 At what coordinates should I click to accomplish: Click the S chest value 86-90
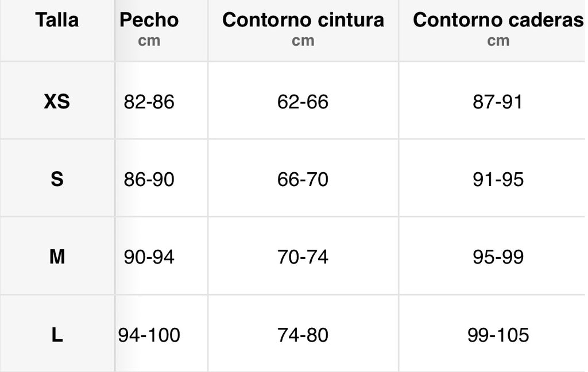[149, 180]
